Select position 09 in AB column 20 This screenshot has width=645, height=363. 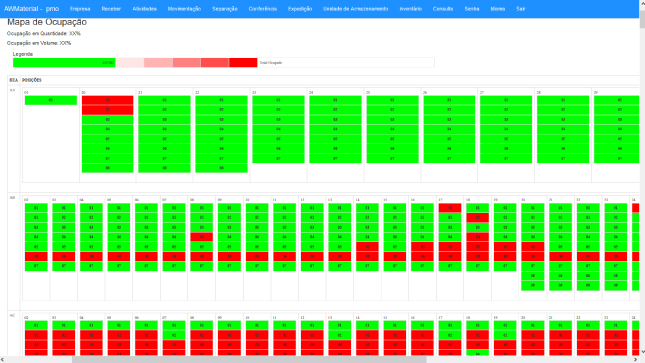coord(532,286)
